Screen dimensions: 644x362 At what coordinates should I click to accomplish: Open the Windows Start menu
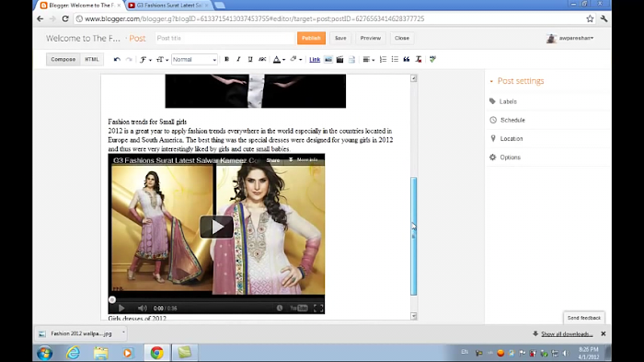pos(44,353)
